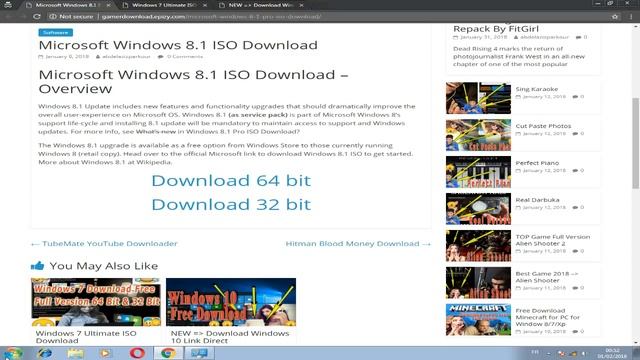Open File Explorer from the taskbar
Image resolution: width=640 pixels, height=360 pixels.
pyautogui.click(x=76, y=353)
